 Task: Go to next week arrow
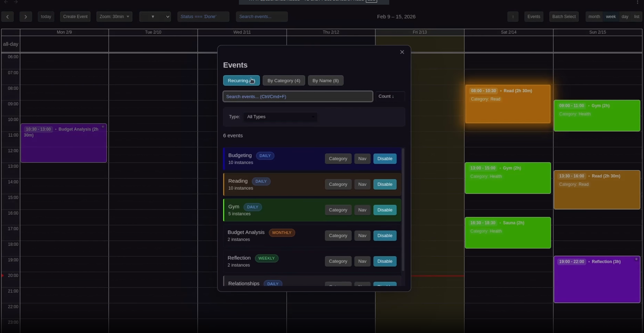(x=25, y=17)
